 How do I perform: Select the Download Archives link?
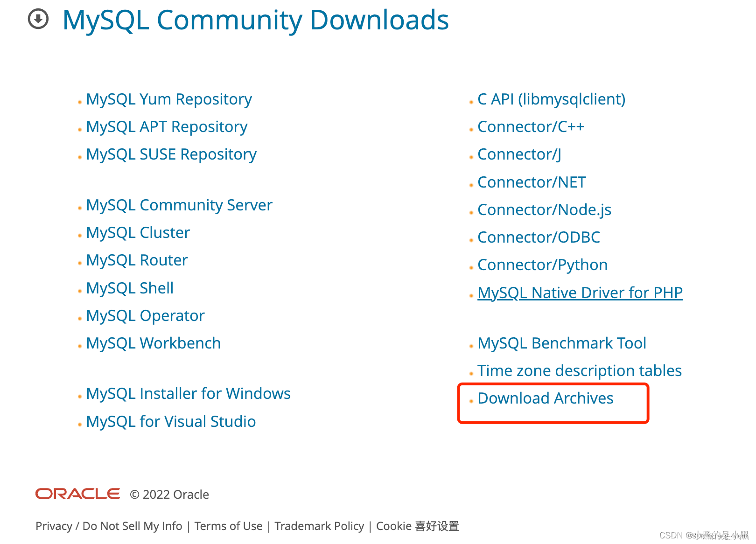coord(545,398)
